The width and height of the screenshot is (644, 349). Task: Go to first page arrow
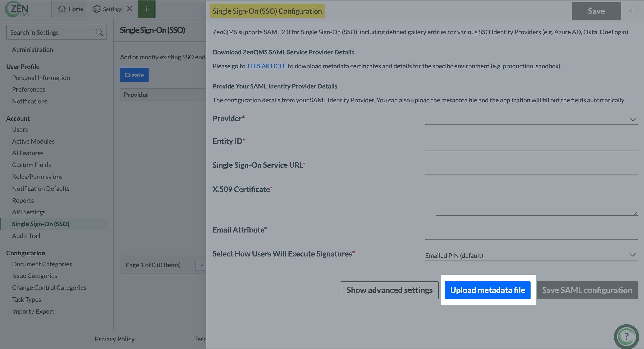click(202, 265)
